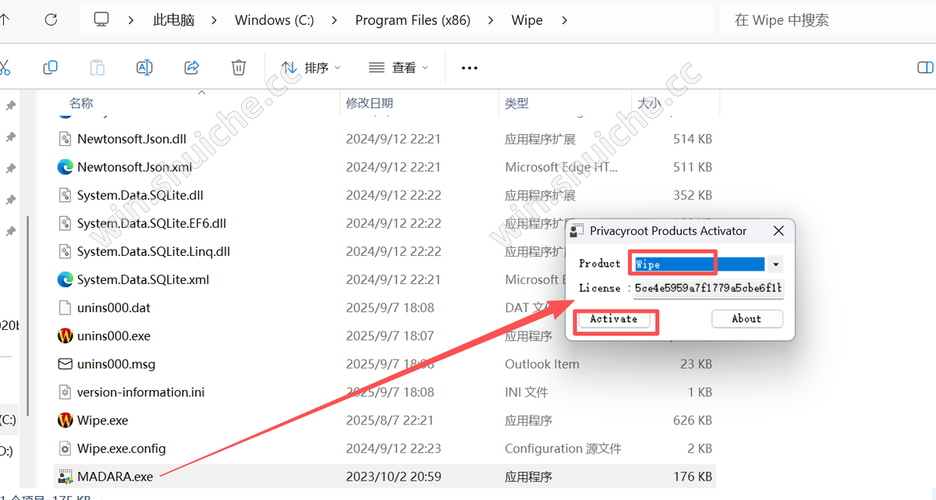Click the License key input field
The image size is (936, 500).
click(x=708, y=288)
